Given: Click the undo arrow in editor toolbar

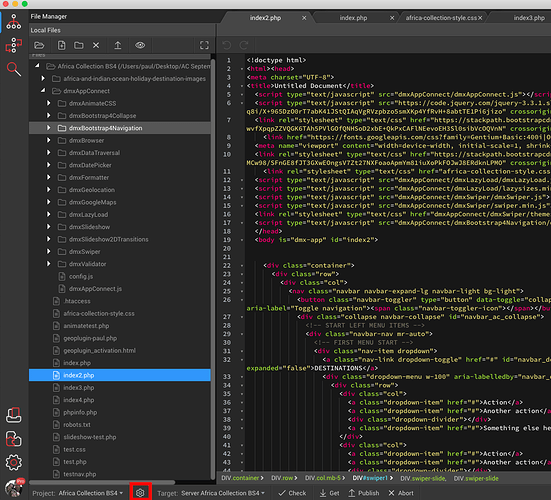Looking at the screenshot, I should point(227,45).
